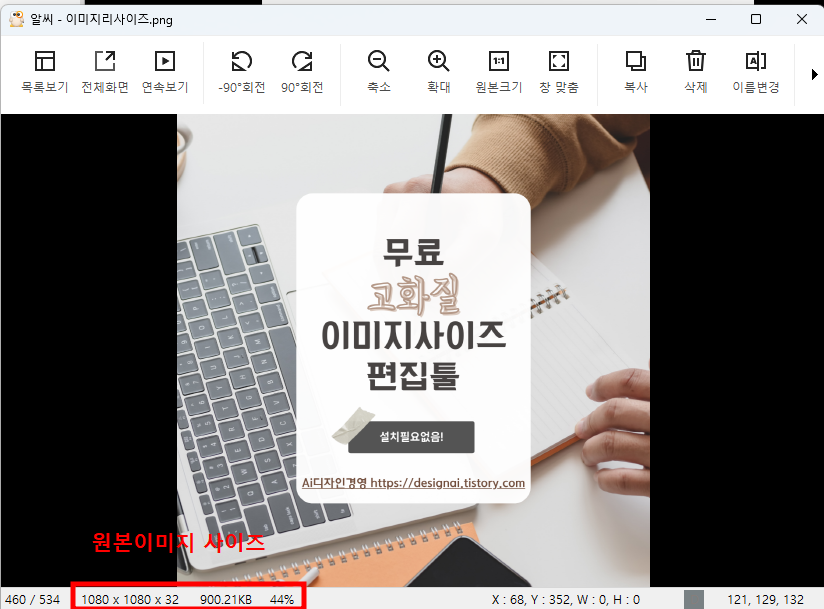
Task: Expand the toolbar overflow arrow
Action: (x=815, y=74)
